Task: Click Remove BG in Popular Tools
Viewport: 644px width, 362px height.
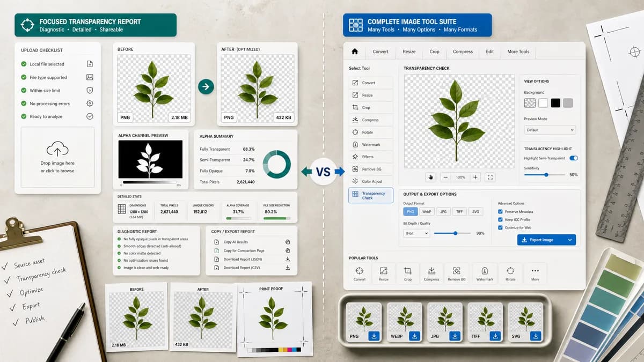Action: click(x=456, y=273)
